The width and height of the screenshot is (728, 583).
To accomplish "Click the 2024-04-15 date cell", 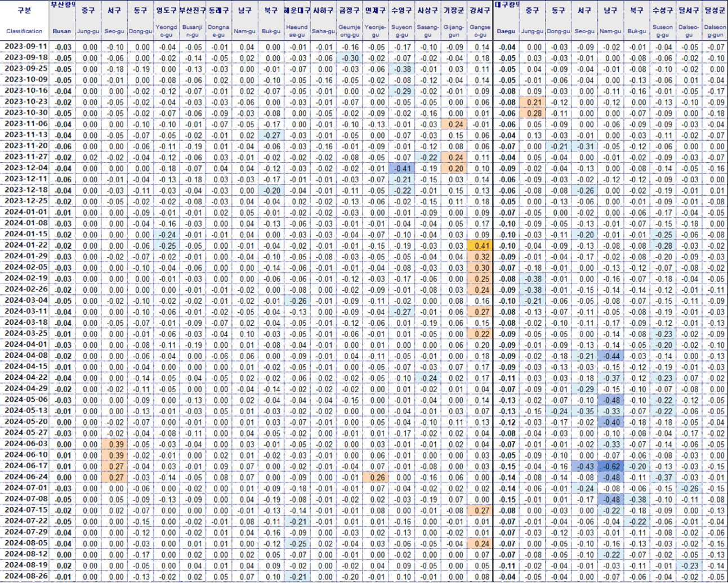I will click(25, 367).
